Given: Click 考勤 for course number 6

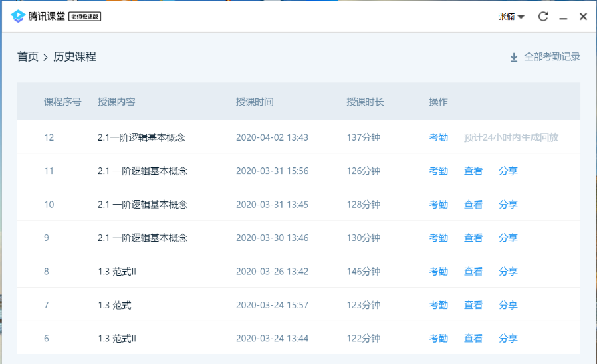Looking at the screenshot, I should pyautogui.click(x=438, y=338).
